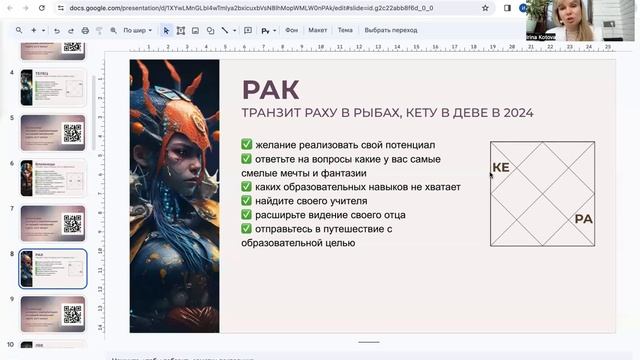Add a comment using toolbar icon

pos(248,31)
